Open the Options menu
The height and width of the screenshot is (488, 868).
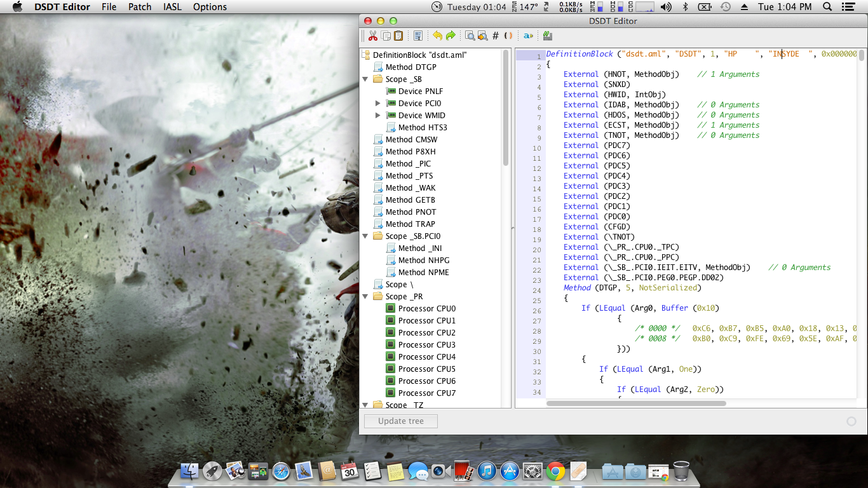click(x=210, y=7)
